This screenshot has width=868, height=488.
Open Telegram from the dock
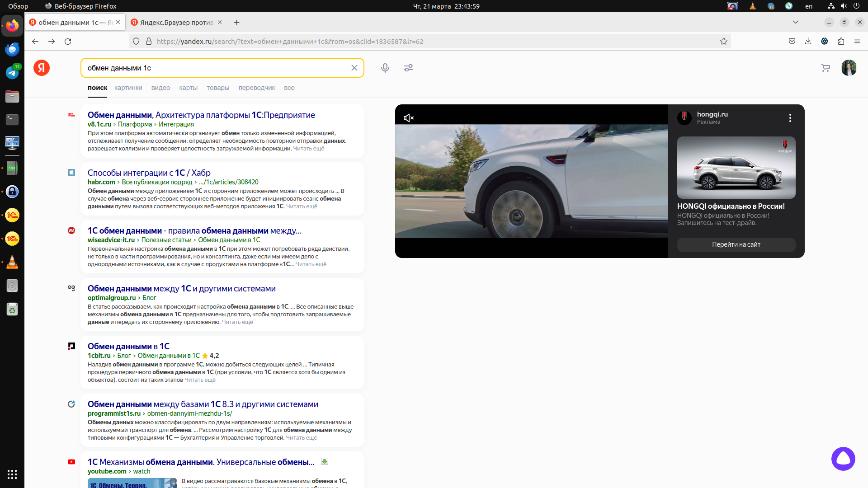[12, 73]
